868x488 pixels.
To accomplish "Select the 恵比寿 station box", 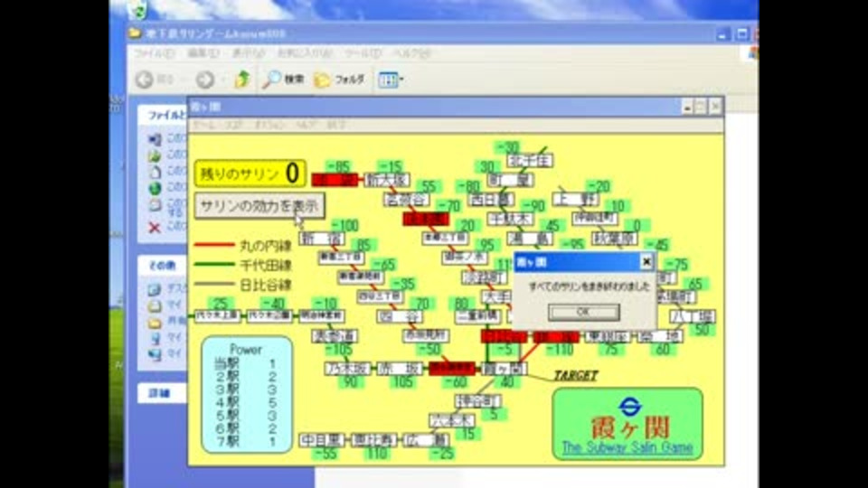I will coord(373,440).
